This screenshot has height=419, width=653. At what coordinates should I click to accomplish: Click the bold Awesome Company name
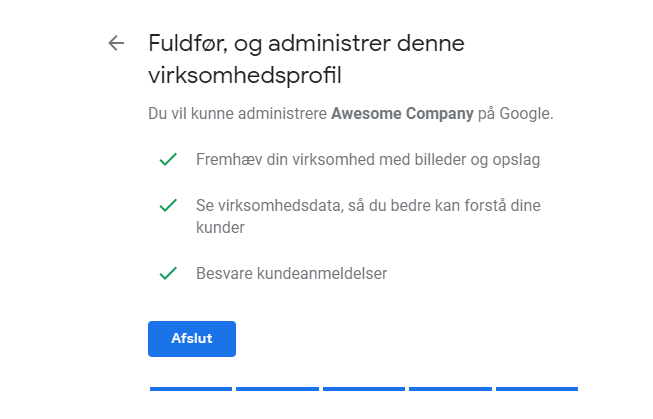402,113
